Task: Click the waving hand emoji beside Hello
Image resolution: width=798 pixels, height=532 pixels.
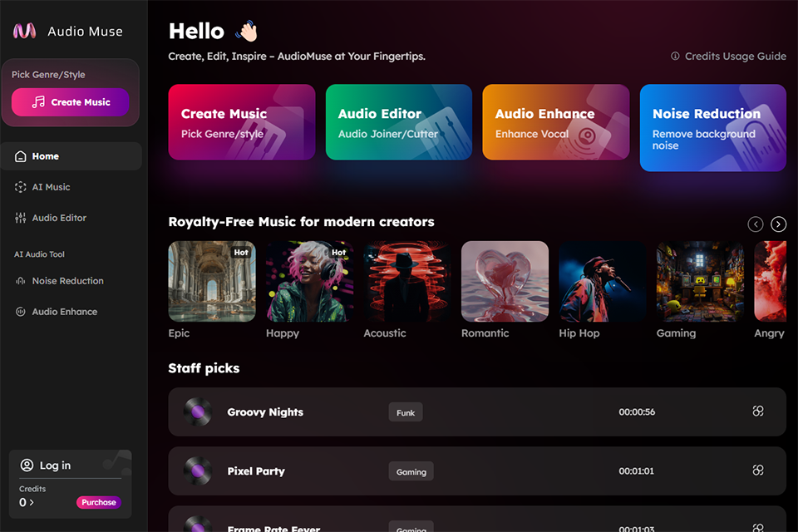Action: [247, 31]
